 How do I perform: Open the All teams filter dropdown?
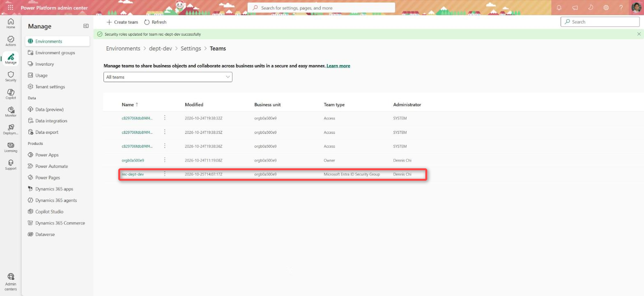[168, 77]
